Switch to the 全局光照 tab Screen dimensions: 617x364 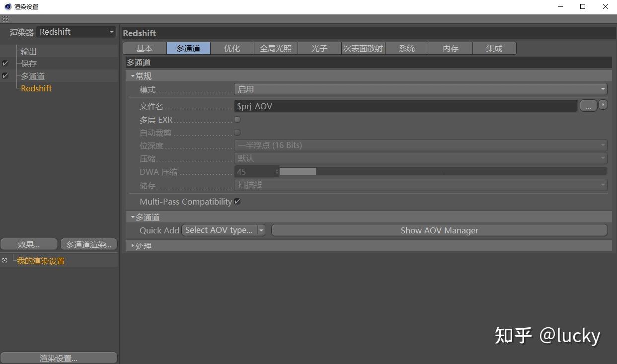[x=276, y=48]
